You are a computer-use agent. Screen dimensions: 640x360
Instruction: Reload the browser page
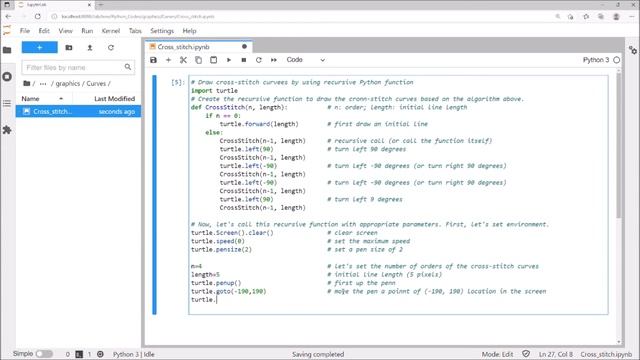[38, 16]
